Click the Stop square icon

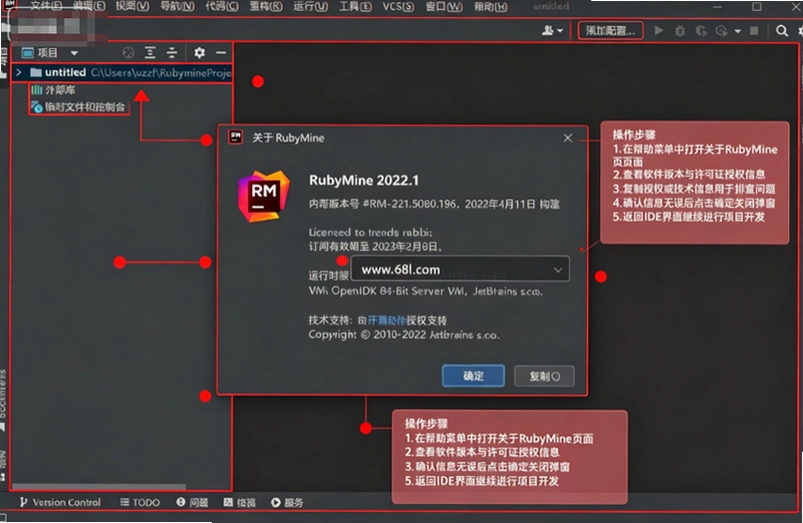[x=754, y=31]
